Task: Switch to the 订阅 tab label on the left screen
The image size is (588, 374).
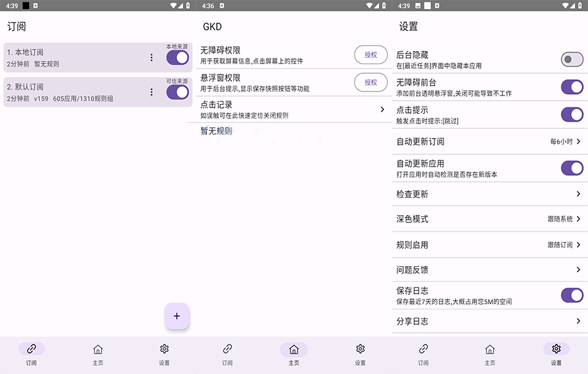Action: coord(31,363)
